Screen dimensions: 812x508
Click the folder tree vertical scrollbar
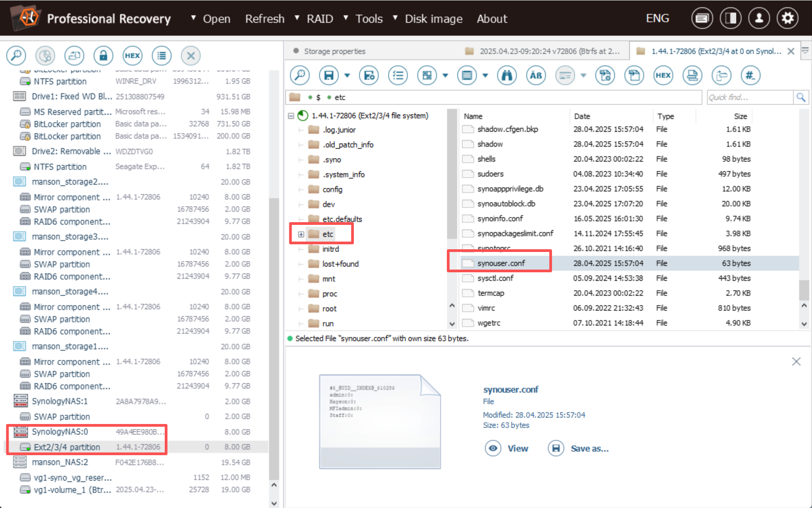point(452,174)
